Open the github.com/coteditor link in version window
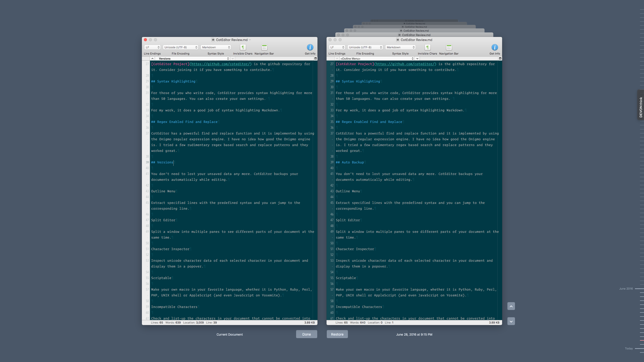The image size is (644, 362). (405, 64)
